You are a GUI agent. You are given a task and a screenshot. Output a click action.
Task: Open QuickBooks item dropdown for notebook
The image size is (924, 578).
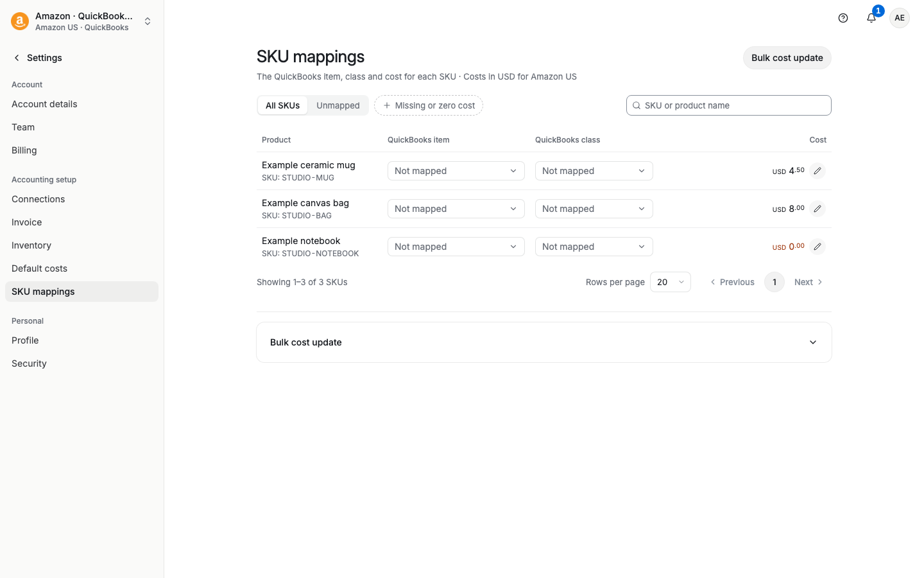(456, 247)
